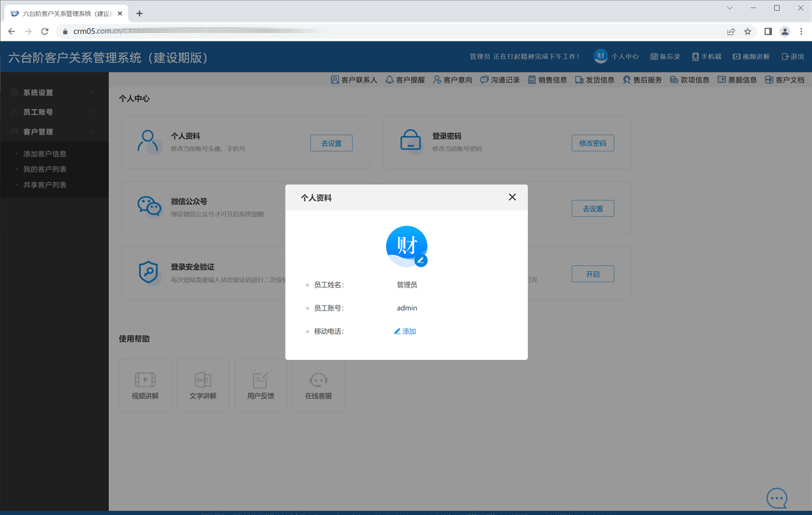Open the 用户反馈 help tile
The image size is (812, 515).
261,386
